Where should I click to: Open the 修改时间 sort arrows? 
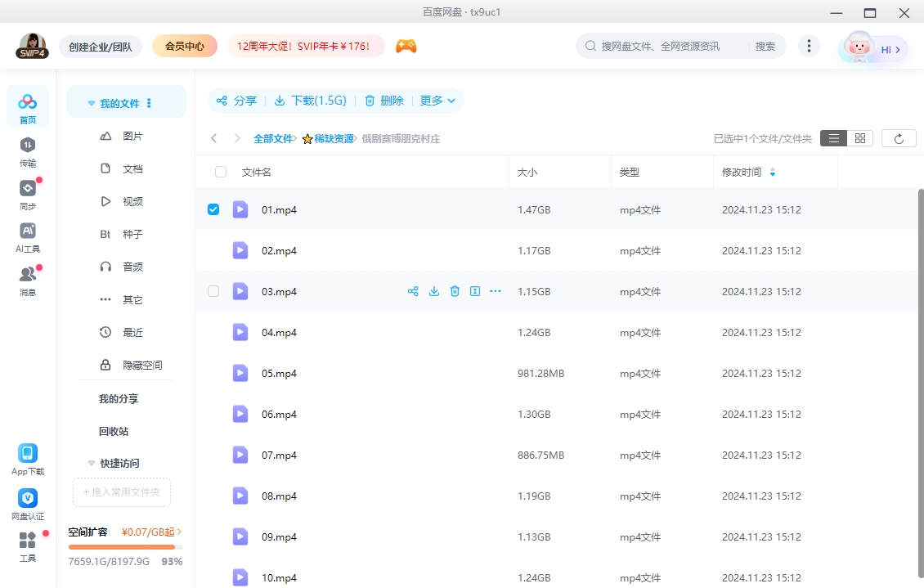(x=773, y=172)
